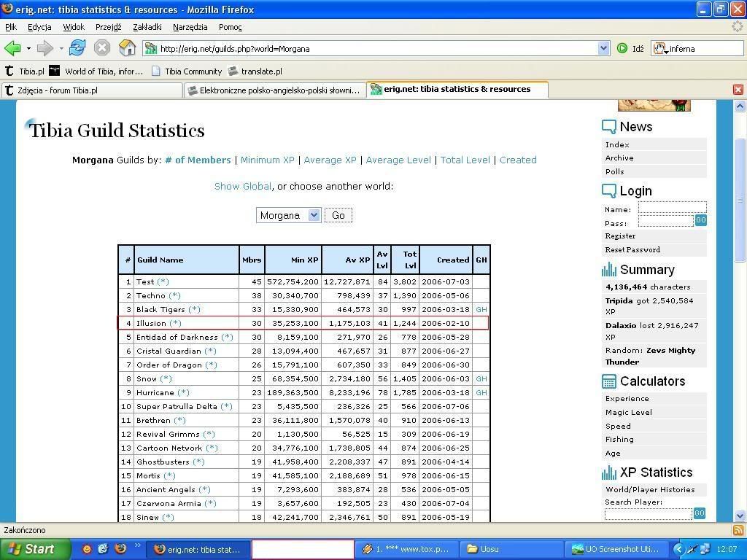Click the Stop loading icon
This screenshot has height=560, width=747.
point(102,48)
